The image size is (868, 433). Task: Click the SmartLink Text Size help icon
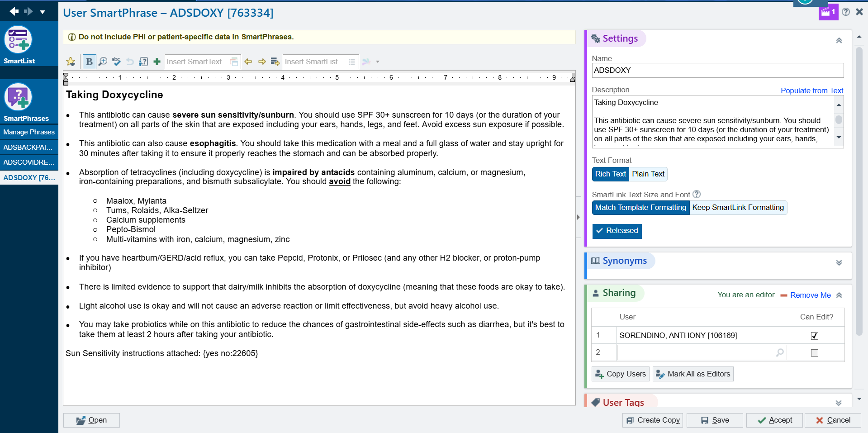[x=697, y=194]
